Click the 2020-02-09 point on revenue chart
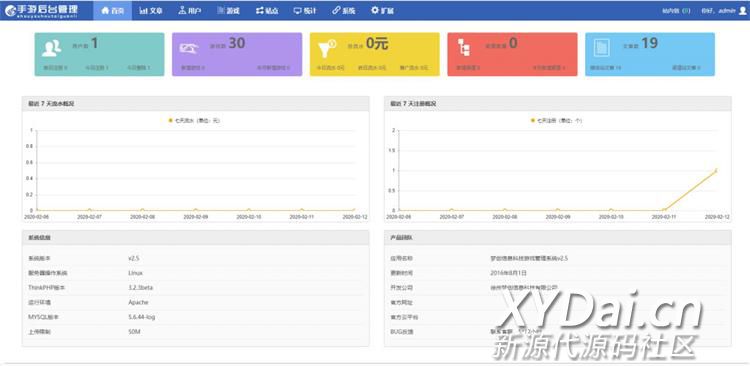 [195, 210]
